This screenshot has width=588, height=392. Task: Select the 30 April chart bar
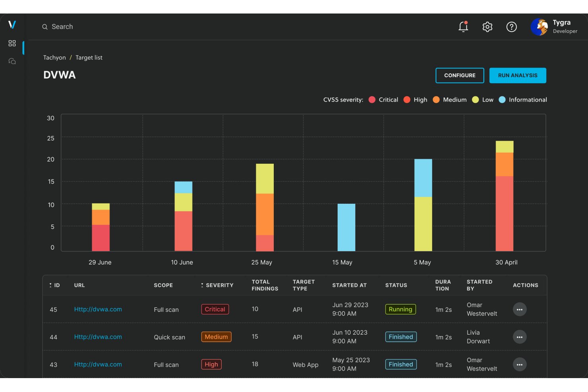[x=505, y=196]
